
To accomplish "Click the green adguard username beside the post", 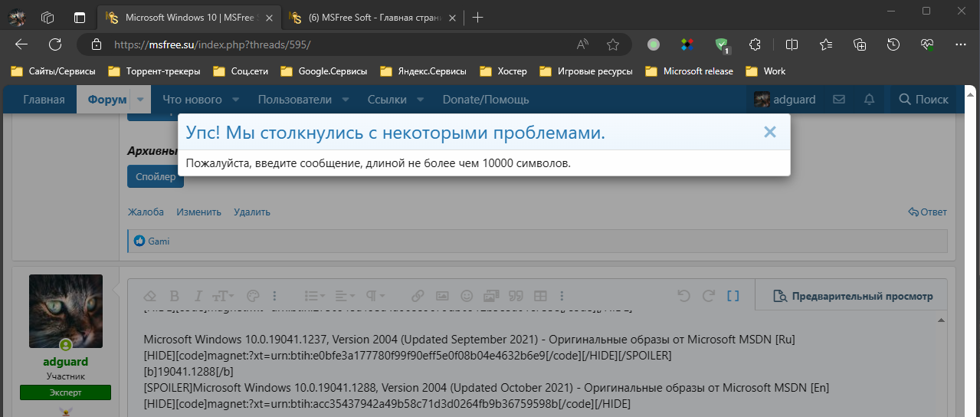I will coord(65,361).
